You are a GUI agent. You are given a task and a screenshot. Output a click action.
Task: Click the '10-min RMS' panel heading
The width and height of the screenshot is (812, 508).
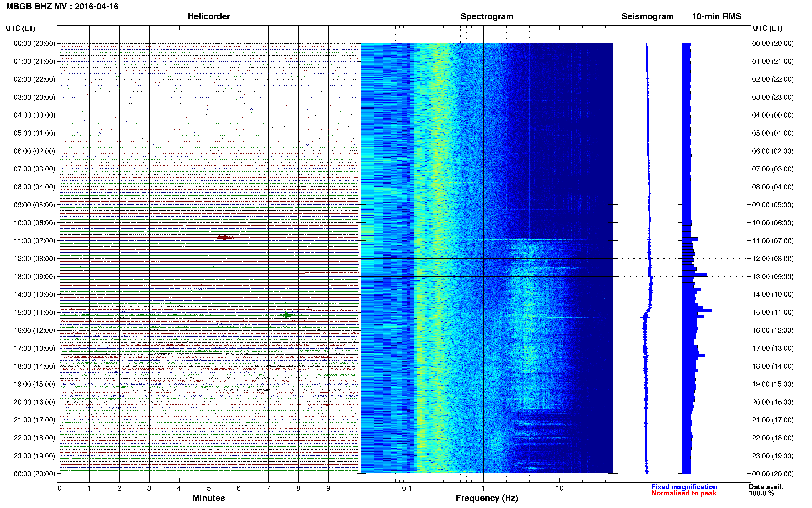coord(716,16)
